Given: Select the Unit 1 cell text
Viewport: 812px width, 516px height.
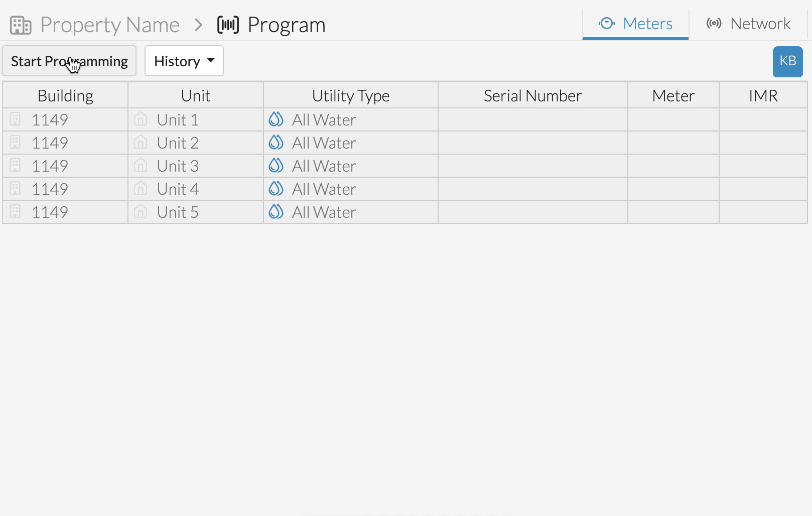Looking at the screenshot, I should [178, 120].
